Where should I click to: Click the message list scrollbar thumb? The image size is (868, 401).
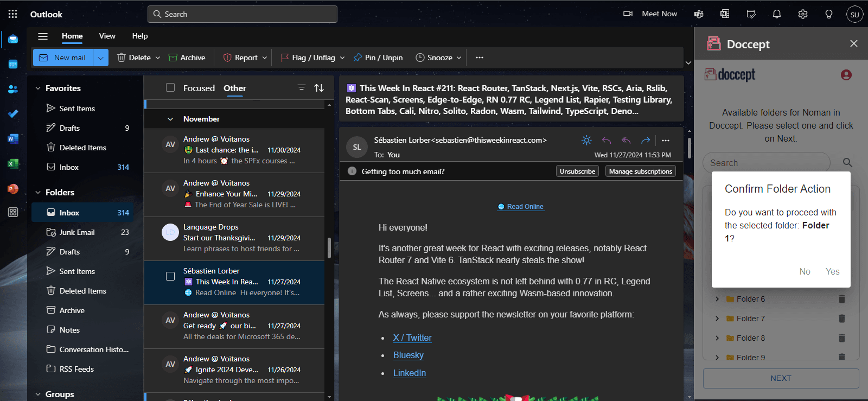point(329,248)
